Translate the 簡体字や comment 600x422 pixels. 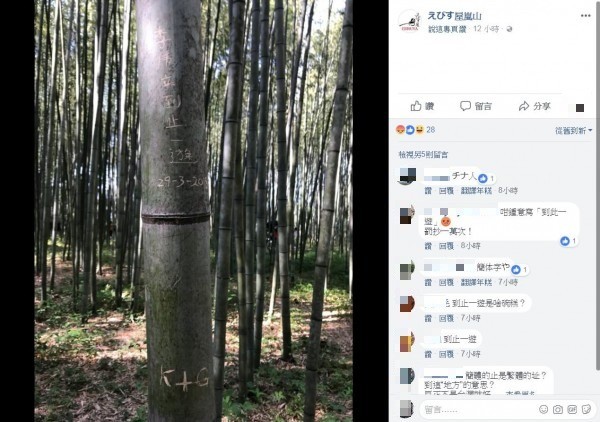pyautogui.click(x=476, y=282)
